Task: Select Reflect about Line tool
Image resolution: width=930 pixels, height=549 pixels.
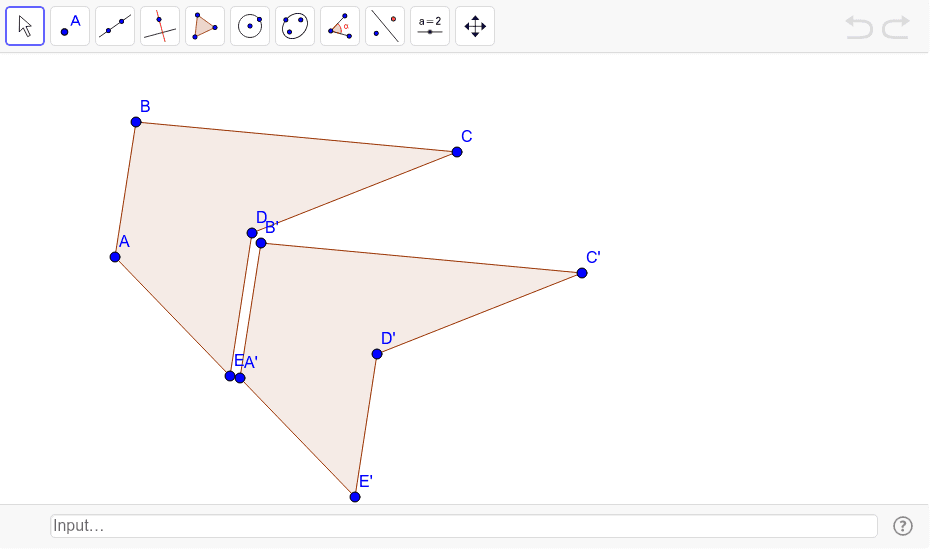Action: click(x=385, y=26)
